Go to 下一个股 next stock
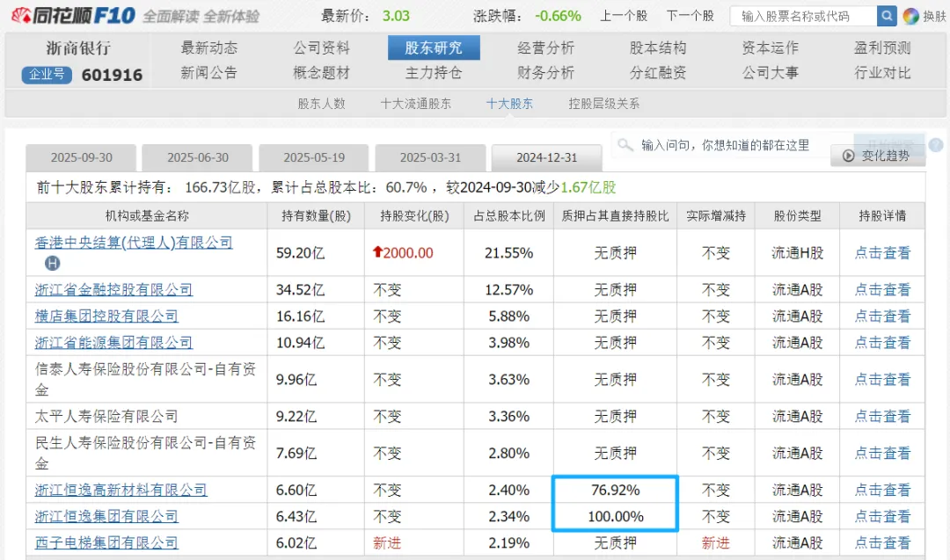This screenshot has height=560, width=950. [691, 16]
